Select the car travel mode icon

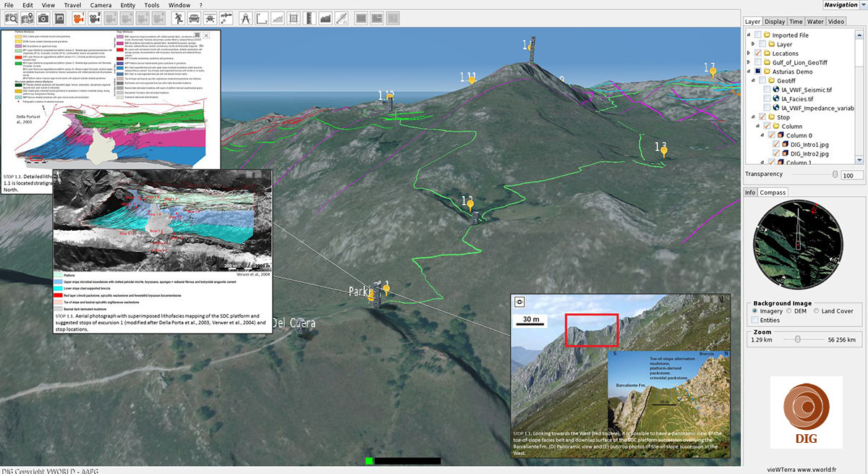(x=195, y=17)
